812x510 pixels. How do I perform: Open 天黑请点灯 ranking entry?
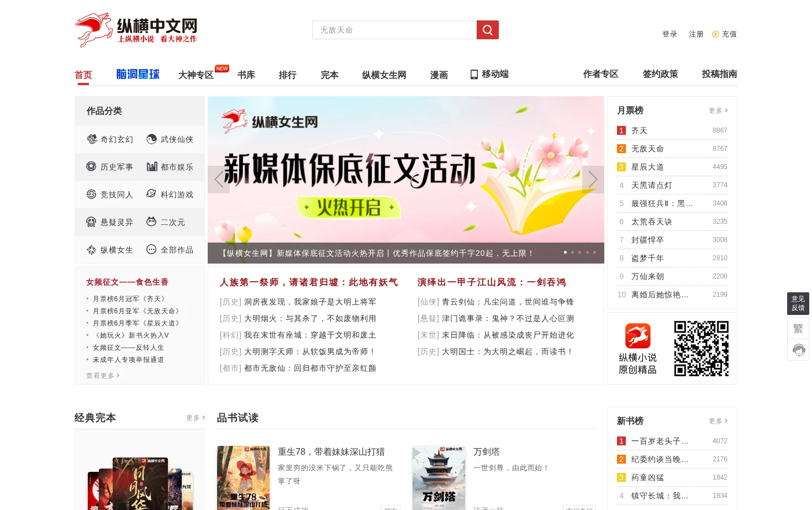pos(652,185)
